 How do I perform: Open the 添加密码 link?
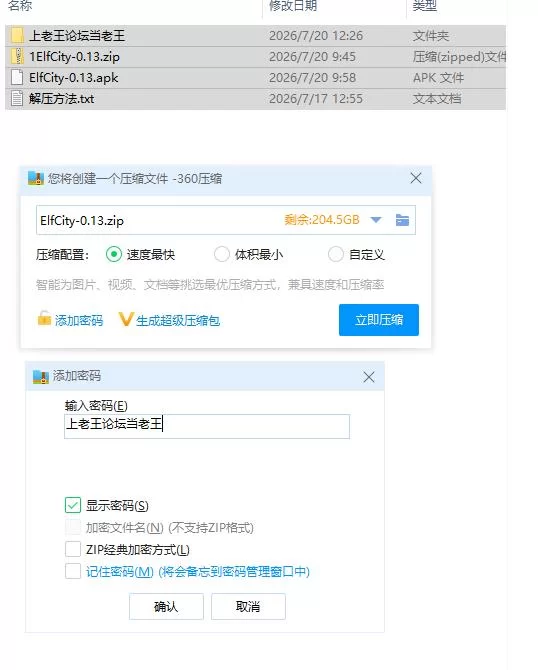[x=79, y=320]
